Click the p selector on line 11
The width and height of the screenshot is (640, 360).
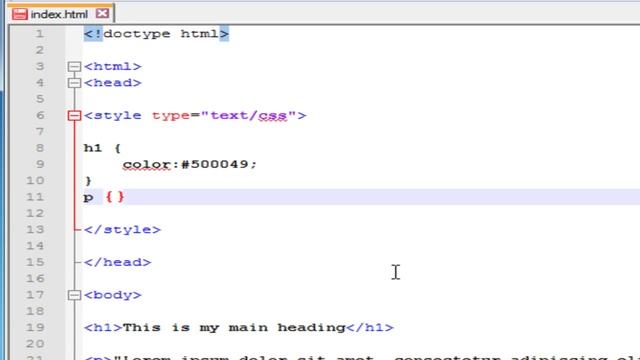(x=88, y=198)
